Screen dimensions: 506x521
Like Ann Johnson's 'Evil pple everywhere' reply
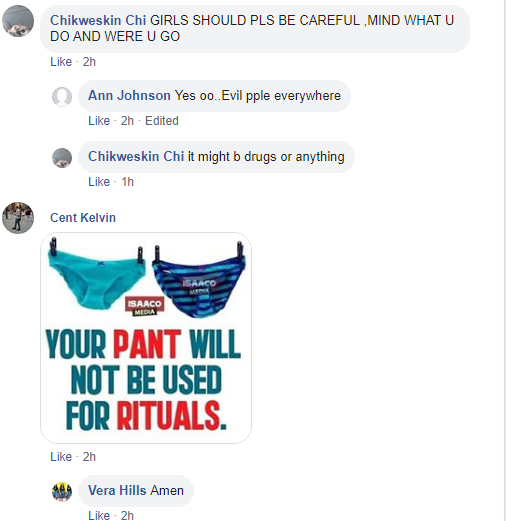pyautogui.click(x=99, y=121)
